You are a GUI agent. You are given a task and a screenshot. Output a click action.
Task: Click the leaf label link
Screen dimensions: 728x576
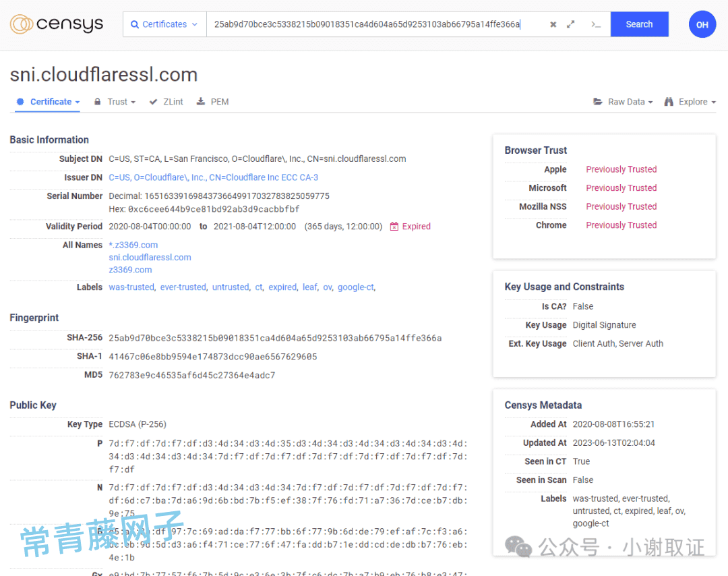[x=309, y=287]
